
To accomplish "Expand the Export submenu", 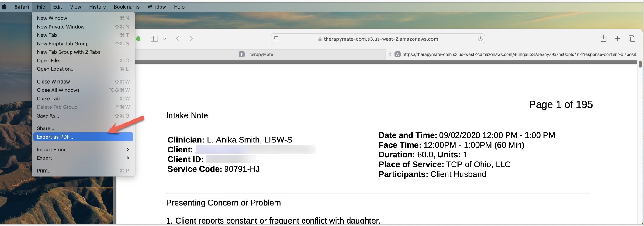I will [83, 158].
